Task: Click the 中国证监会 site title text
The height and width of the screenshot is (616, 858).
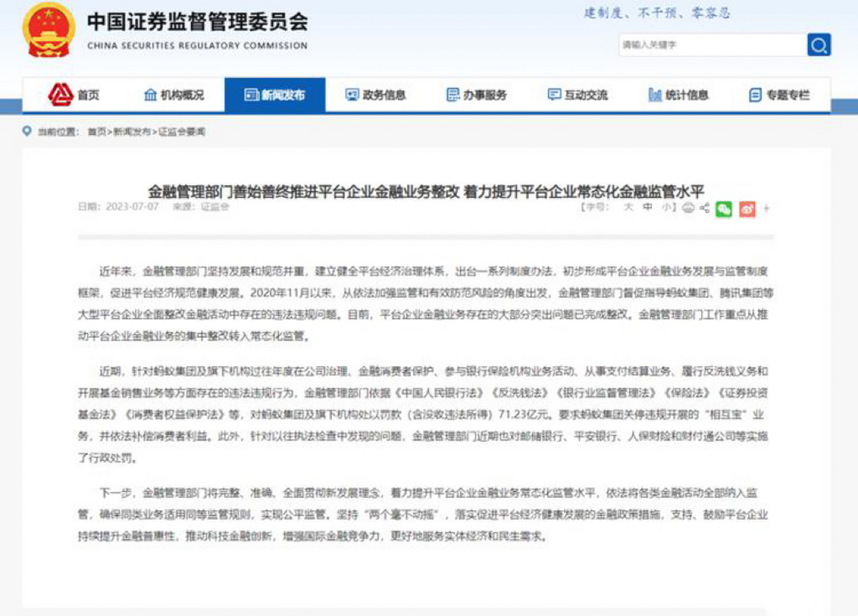Action: 197,22
